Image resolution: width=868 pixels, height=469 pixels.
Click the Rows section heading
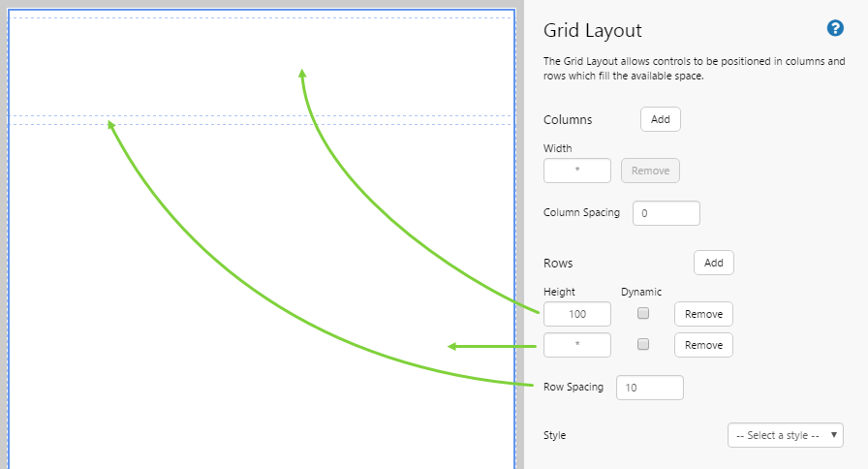pyautogui.click(x=558, y=263)
